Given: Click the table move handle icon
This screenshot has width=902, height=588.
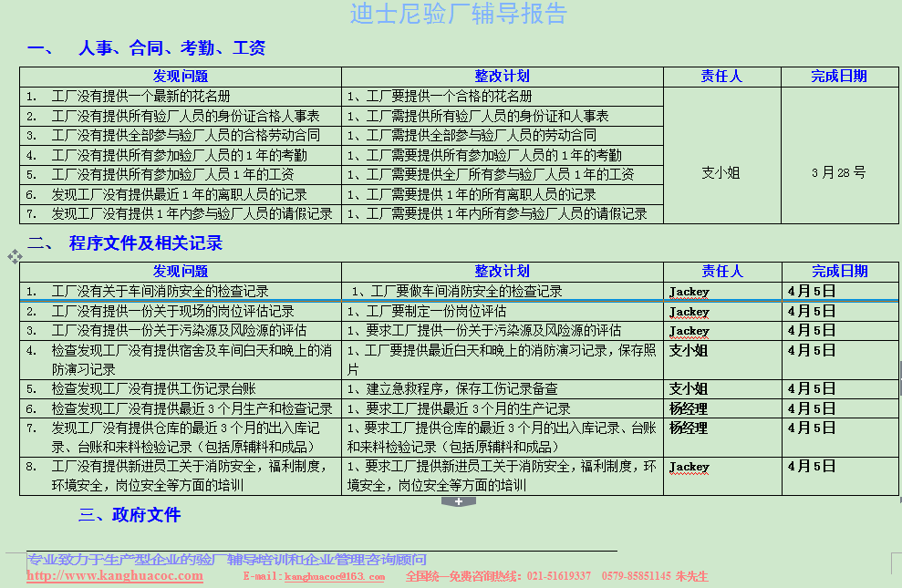Looking at the screenshot, I should tap(15, 256).
